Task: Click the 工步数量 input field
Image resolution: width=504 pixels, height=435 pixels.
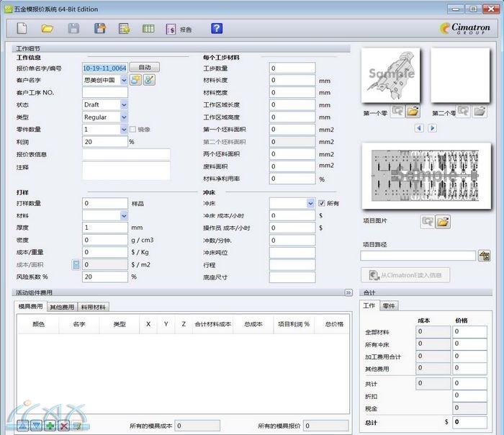Action: pyautogui.click(x=292, y=68)
